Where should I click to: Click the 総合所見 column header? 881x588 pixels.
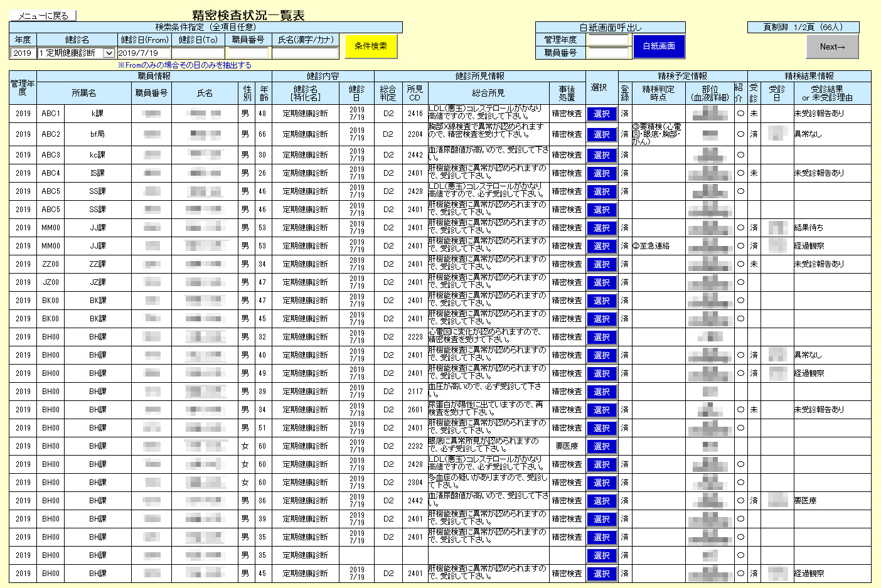click(x=488, y=93)
